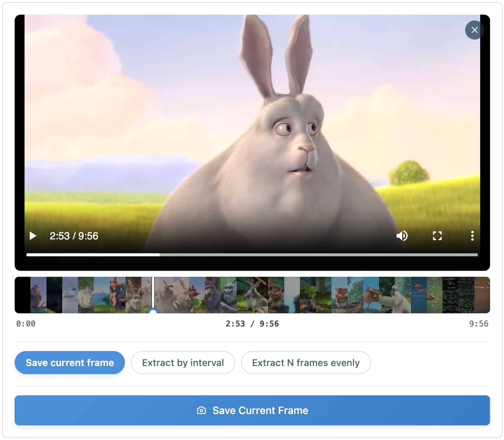Enter fullscreen mode on the video
The width and height of the screenshot is (504, 440).
(x=437, y=236)
